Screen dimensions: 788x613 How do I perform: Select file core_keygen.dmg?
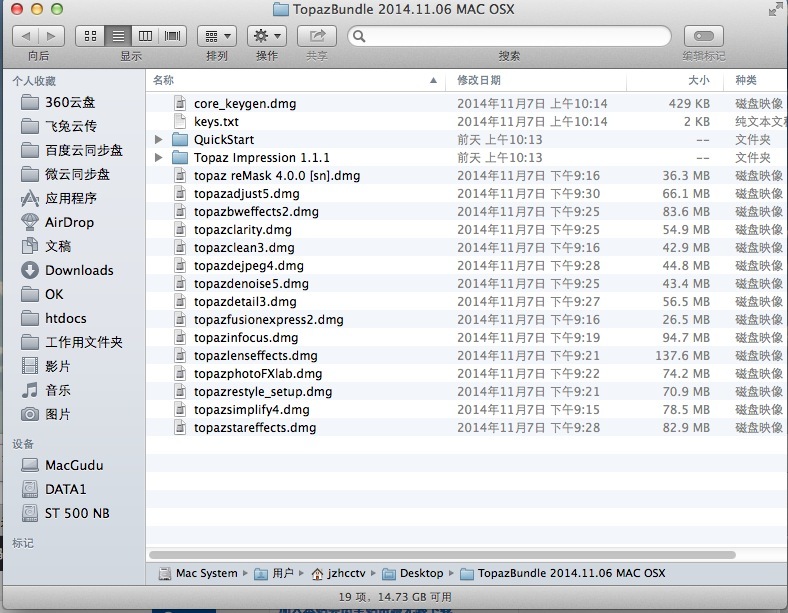click(467, 104)
